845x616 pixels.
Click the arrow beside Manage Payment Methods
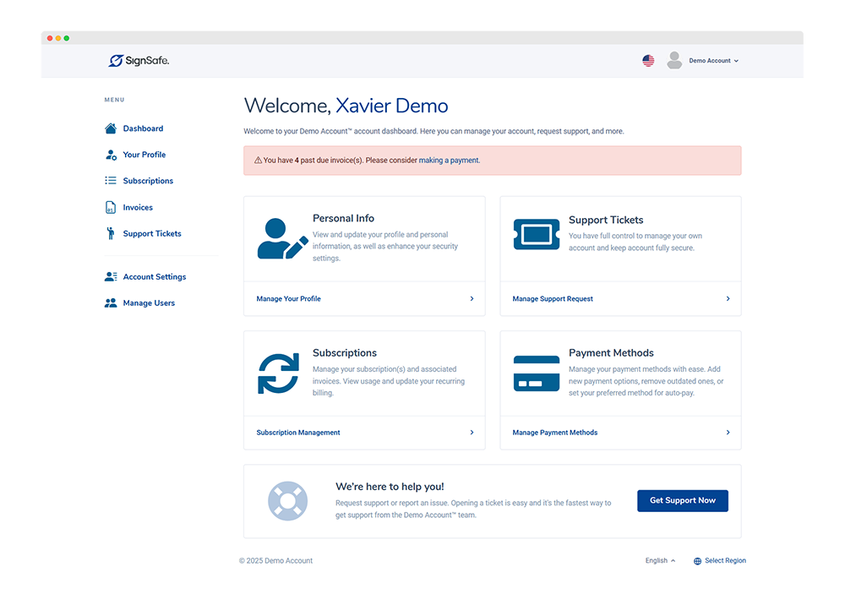[728, 433]
